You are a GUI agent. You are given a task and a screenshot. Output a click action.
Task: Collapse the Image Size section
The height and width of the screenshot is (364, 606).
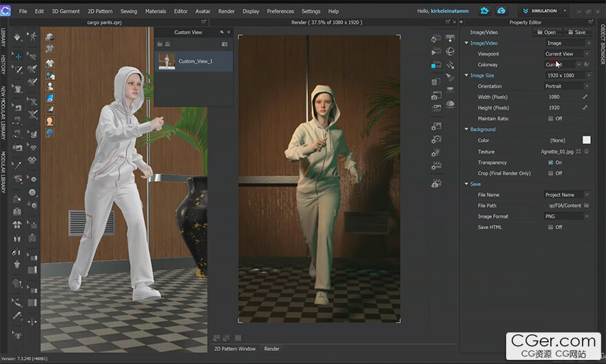pos(466,75)
